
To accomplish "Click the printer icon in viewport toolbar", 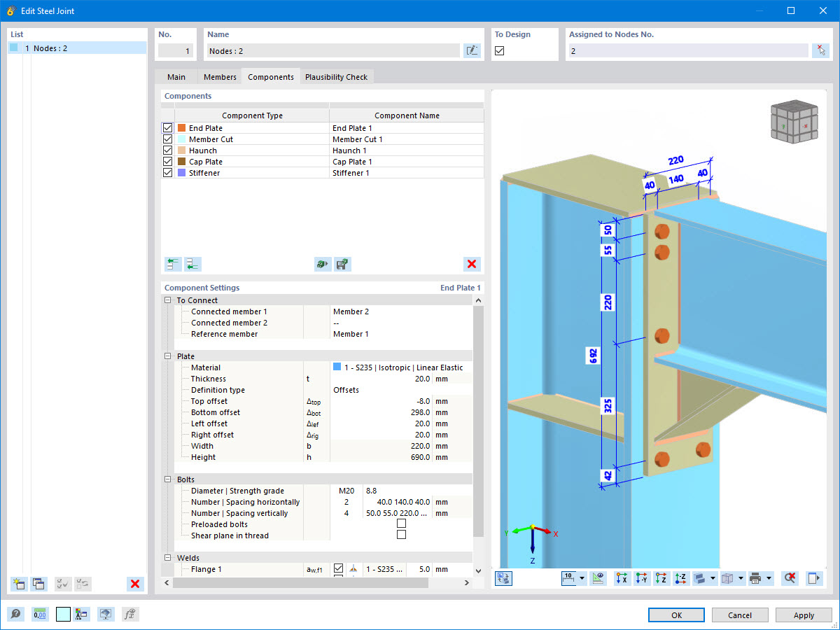I will (755, 578).
